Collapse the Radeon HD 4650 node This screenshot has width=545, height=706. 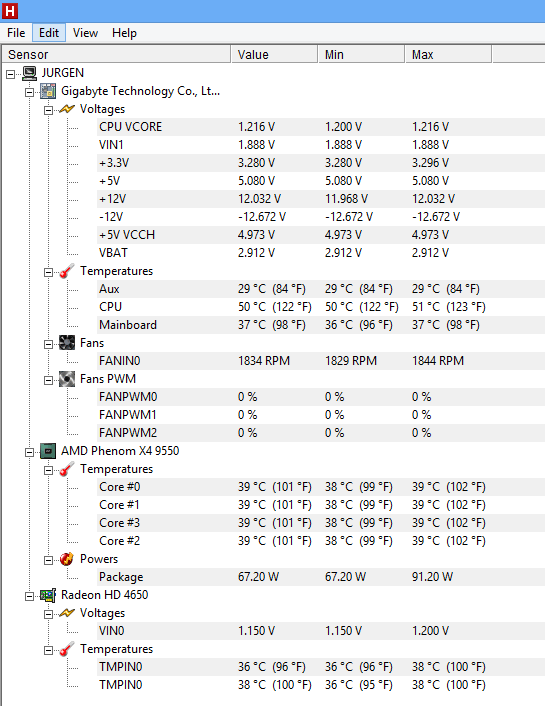29,596
